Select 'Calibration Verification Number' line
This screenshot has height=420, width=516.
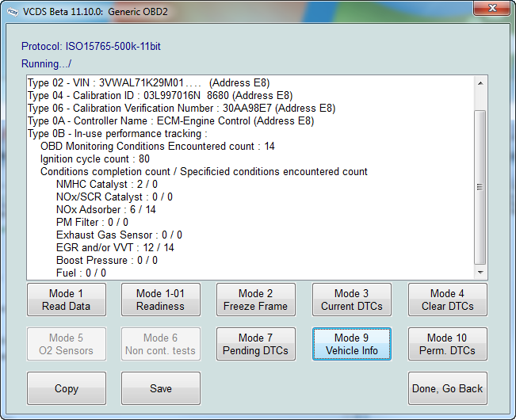(x=182, y=109)
